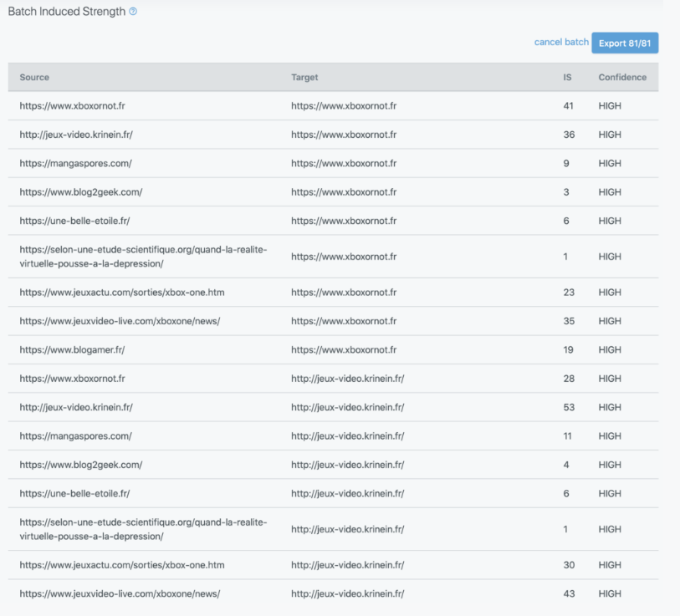
Task: Click the Export 81/81 button
Action: (625, 43)
